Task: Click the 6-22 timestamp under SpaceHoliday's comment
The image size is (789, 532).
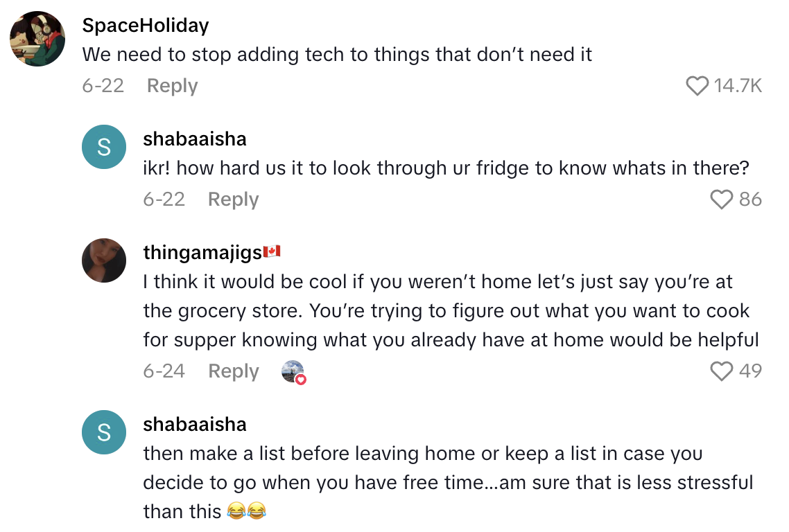Action: 103,85
